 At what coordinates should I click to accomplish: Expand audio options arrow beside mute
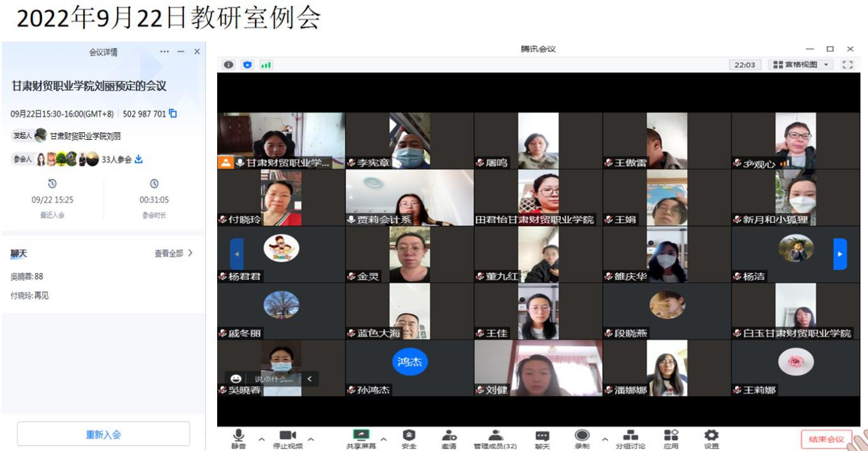point(261,439)
